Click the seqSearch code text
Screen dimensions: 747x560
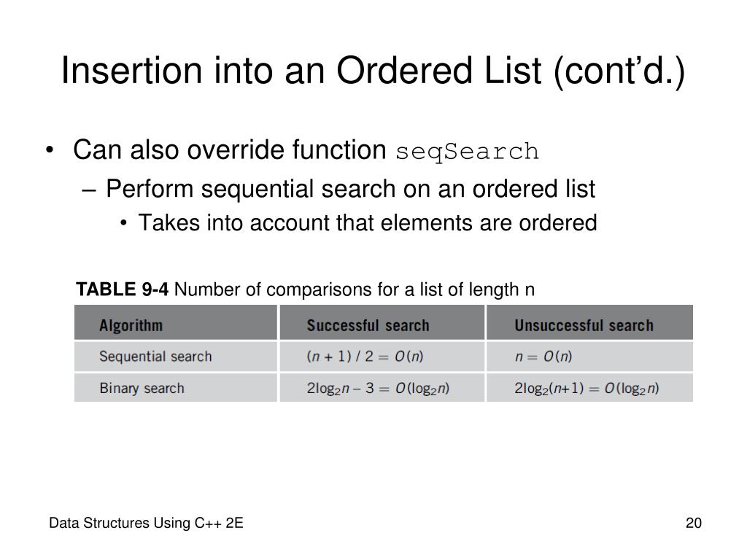click(467, 152)
